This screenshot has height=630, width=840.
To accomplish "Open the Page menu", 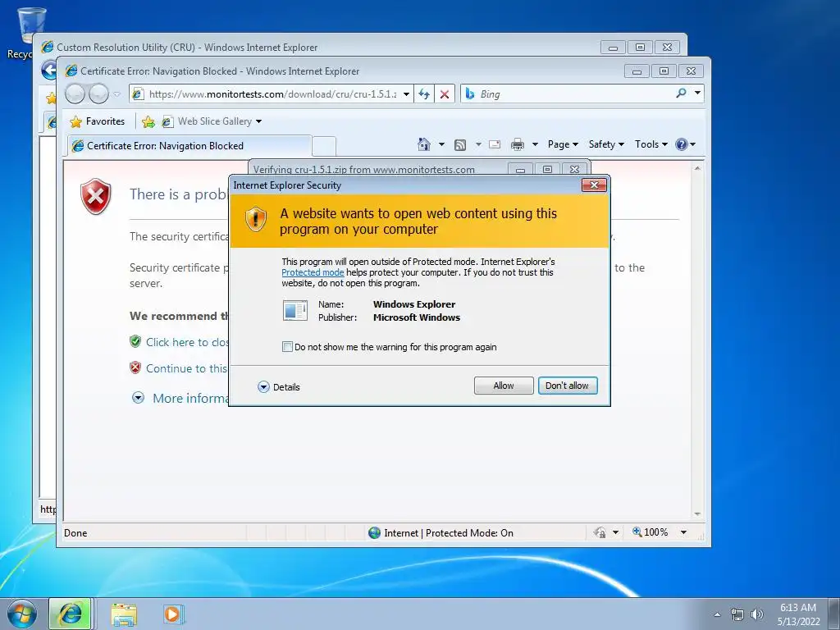I will click(563, 144).
